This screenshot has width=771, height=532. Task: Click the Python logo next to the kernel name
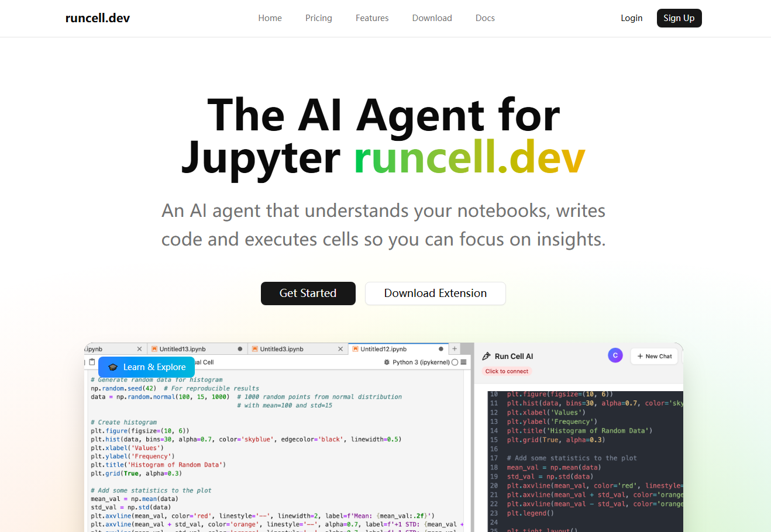(386, 362)
